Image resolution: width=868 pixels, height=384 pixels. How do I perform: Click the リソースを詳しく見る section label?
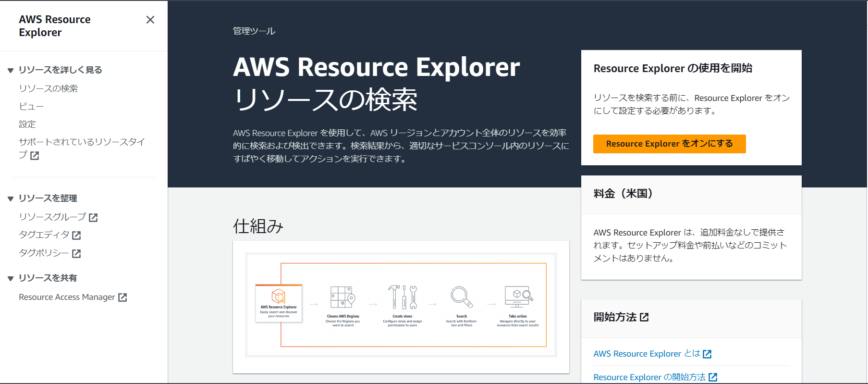pyautogui.click(x=61, y=70)
